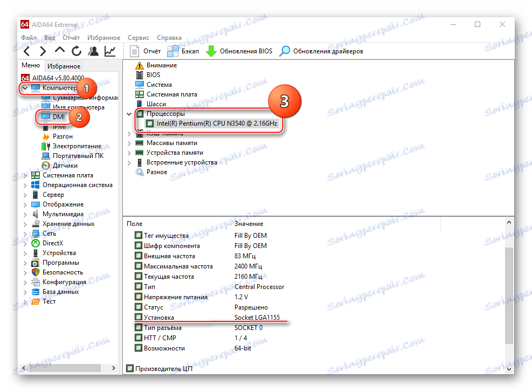Select the AIDA64 v5.80.4000 root node
Image resolution: width=532 pixels, height=392 pixels.
(53, 78)
